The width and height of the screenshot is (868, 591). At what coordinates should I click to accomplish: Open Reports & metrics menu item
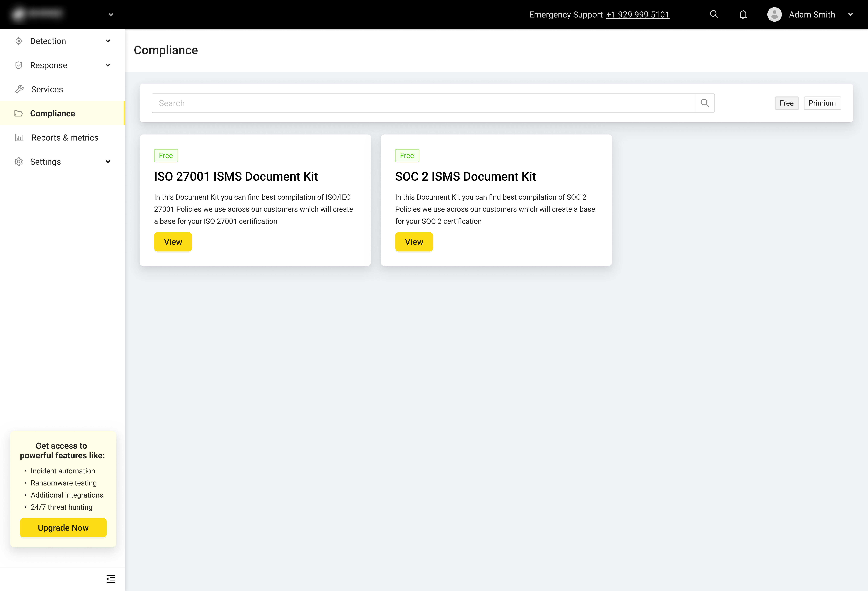click(65, 137)
